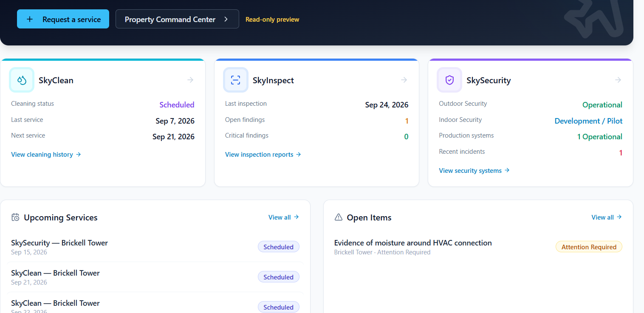Click the chevron in Property Command Center button
Viewport: 644px width, 313px height.
[226, 19]
